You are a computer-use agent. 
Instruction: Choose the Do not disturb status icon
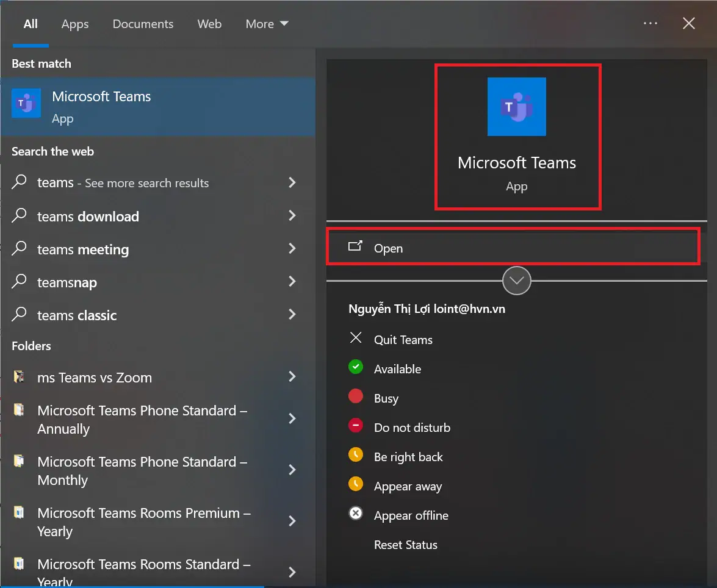356,426
